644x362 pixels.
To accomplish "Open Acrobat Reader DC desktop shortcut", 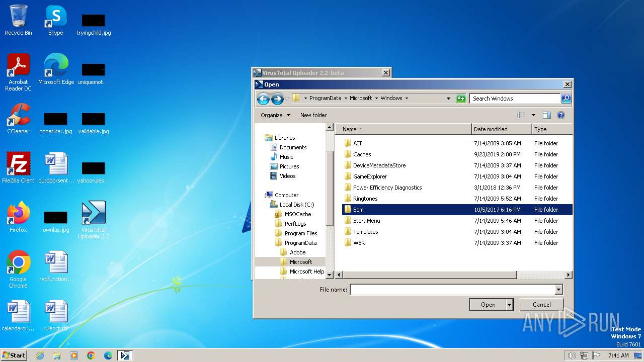I will click(18, 72).
